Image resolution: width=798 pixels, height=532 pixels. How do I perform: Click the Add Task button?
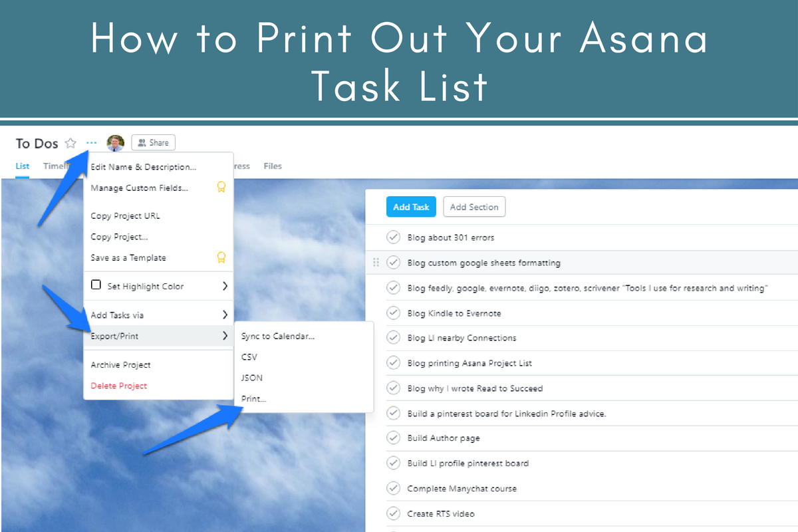411,207
